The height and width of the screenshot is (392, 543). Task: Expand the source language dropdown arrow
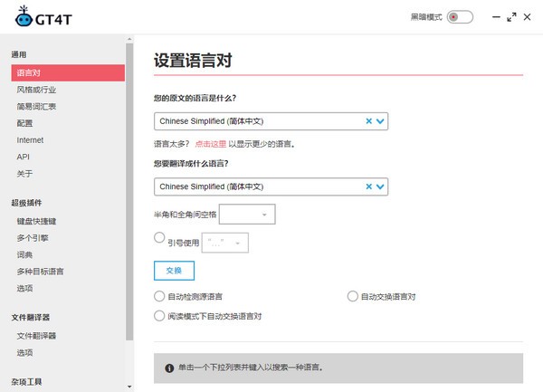coord(381,120)
